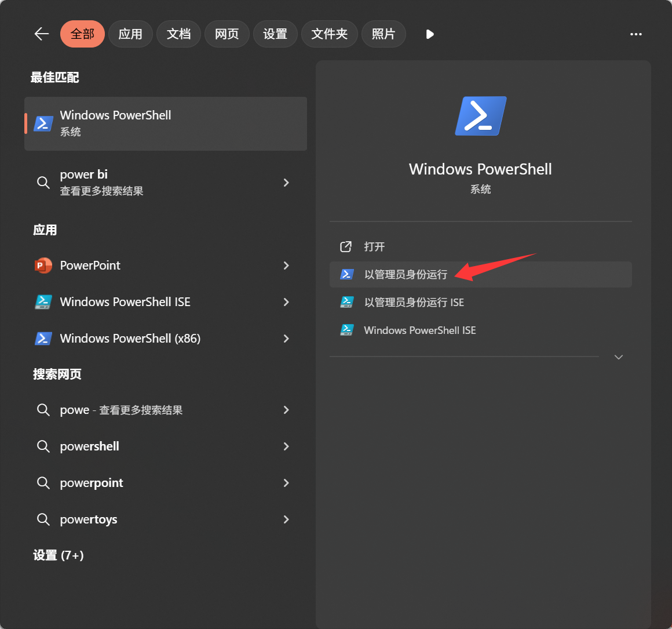Click the search icon beside power bi
Image resolution: width=672 pixels, height=629 pixels.
click(43, 183)
